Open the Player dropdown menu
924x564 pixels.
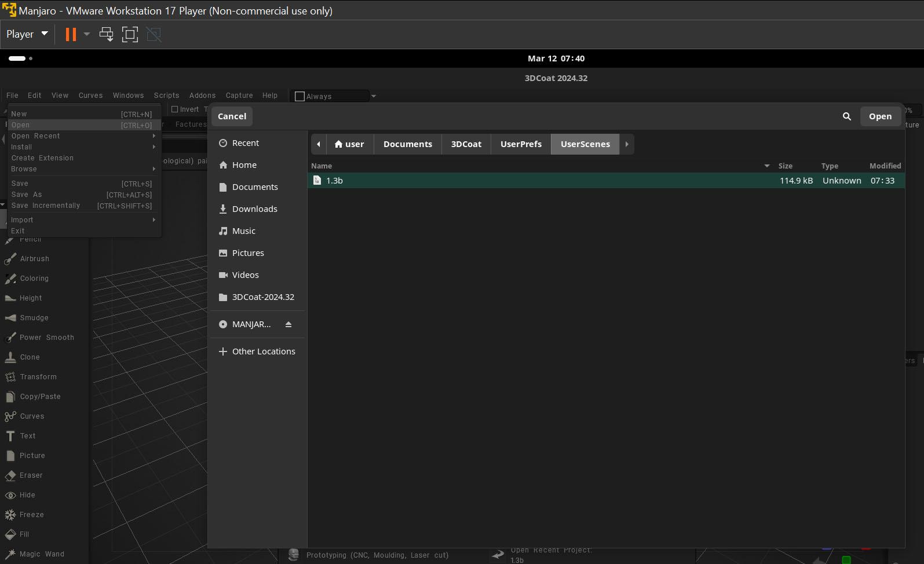[27, 34]
